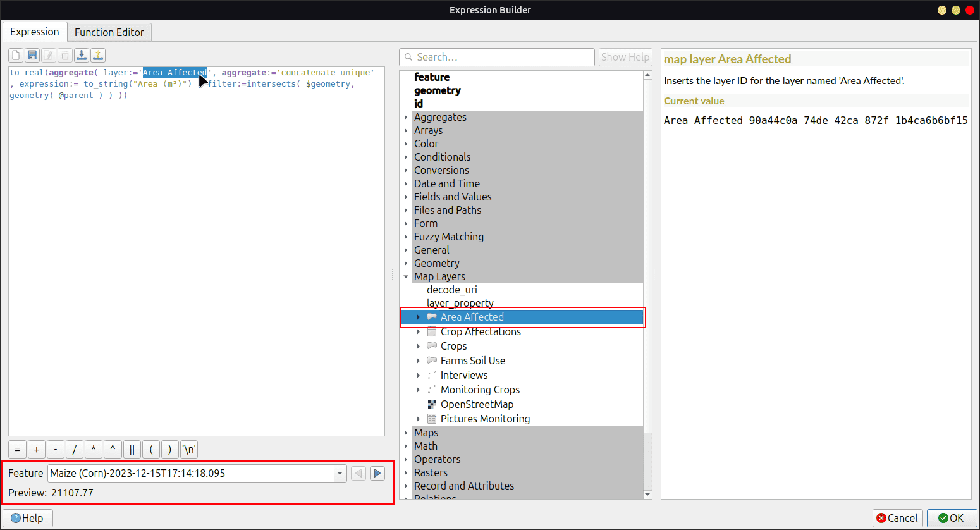This screenshot has width=980, height=530.
Task: Expand the Aggregates function group
Action: [406, 118]
